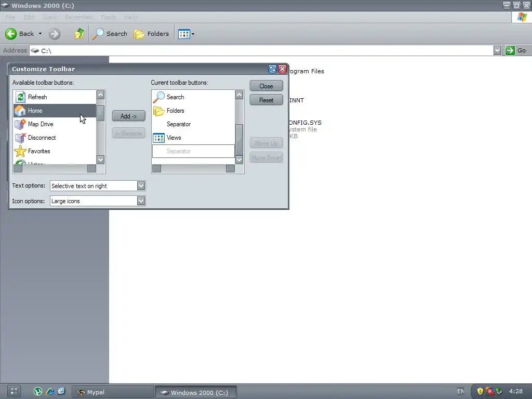The width and height of the screenshot is (532, 399).
Task: Click the vertical scroll thumb in current buttons list
Action: [x=239, y=139]
